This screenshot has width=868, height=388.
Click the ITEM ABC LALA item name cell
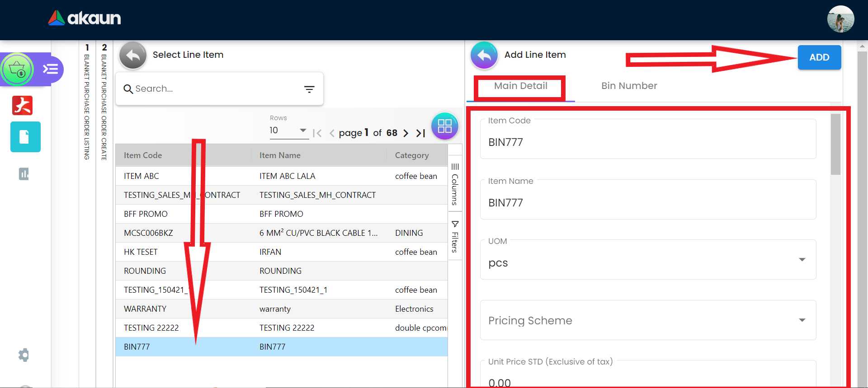click(288, 176)
